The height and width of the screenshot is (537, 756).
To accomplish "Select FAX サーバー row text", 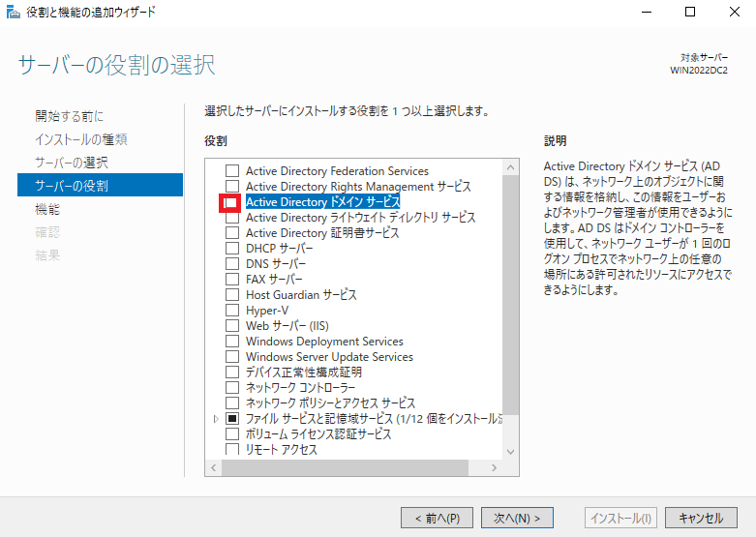I will 274,279.
